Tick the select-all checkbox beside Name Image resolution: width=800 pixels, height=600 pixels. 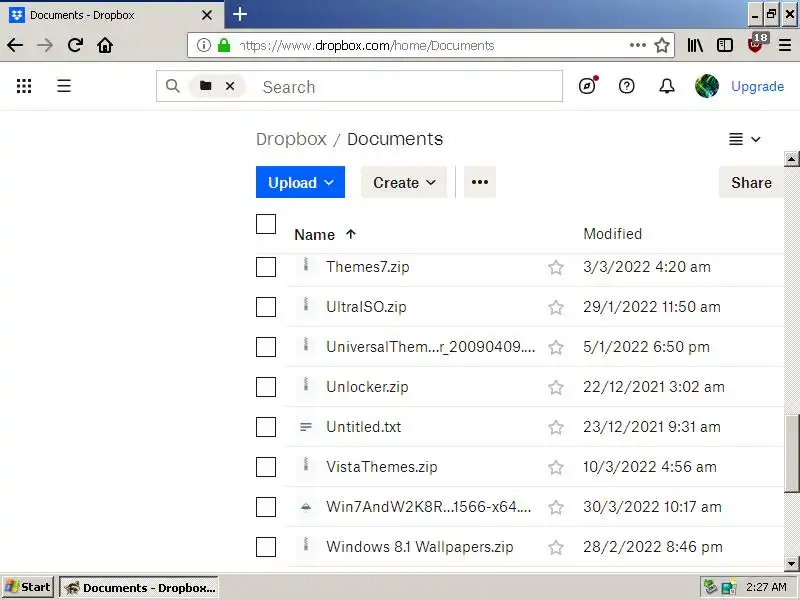point(266,224)
